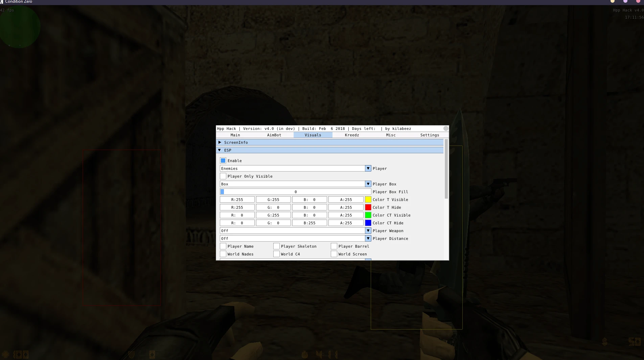Image resolution: width=644 pixels, height=360 pixels.
Task: Toggle the ESP Enable checkbox
Action: click(223, 161)
